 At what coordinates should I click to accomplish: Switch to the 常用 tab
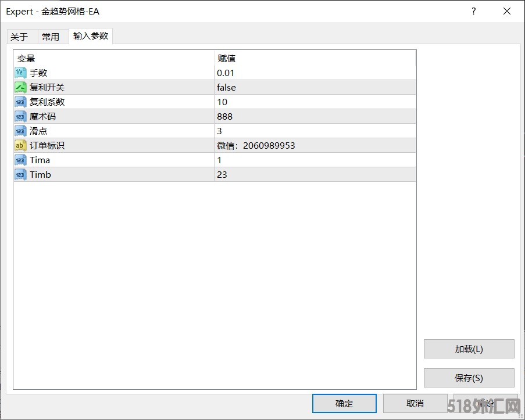[x=53, y=37]
